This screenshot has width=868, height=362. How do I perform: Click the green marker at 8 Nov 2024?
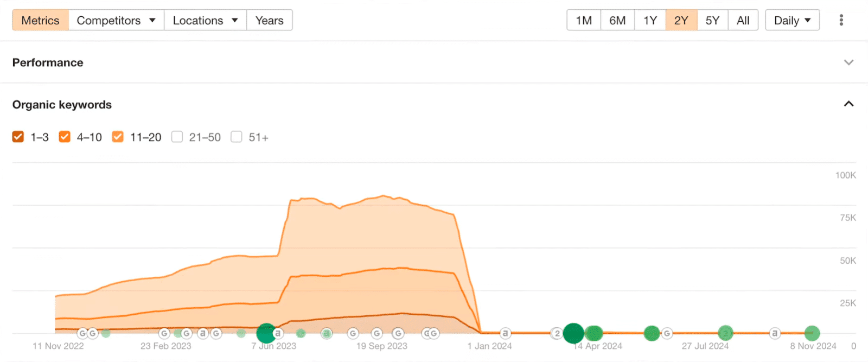point(812,333)
